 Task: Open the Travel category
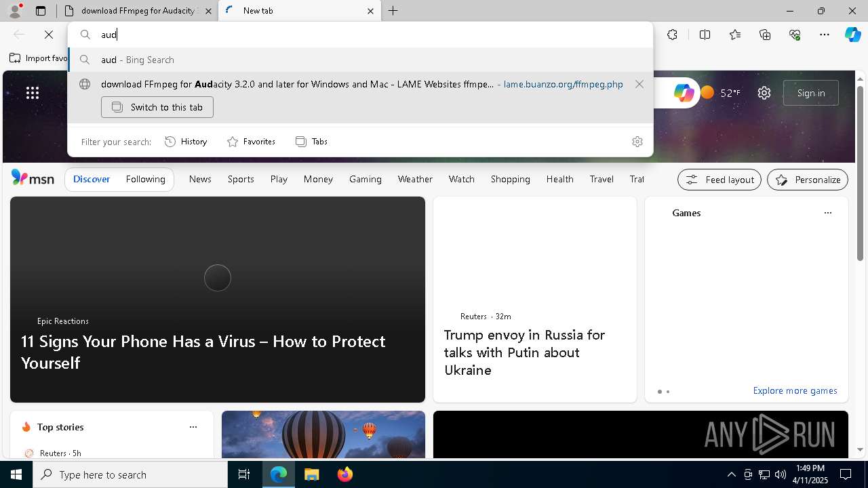[601, 179]
